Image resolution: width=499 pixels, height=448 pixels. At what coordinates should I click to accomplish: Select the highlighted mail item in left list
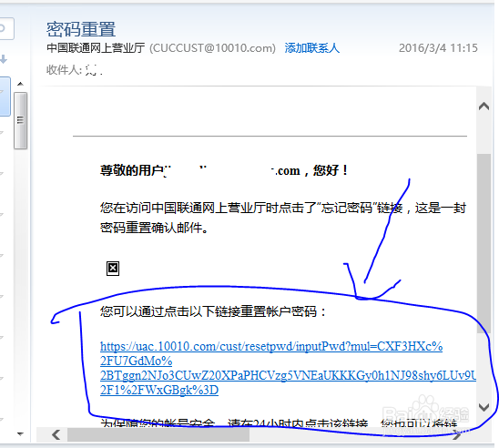tap(5, 97)
